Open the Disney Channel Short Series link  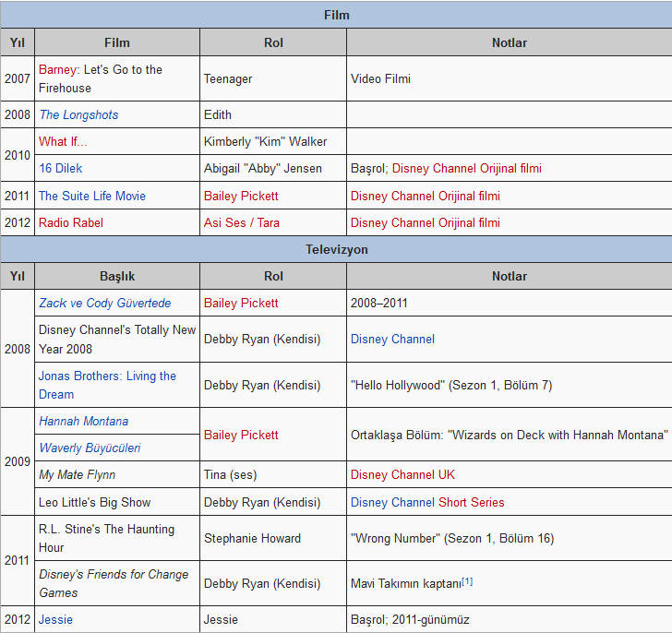[x=427, y=503]
